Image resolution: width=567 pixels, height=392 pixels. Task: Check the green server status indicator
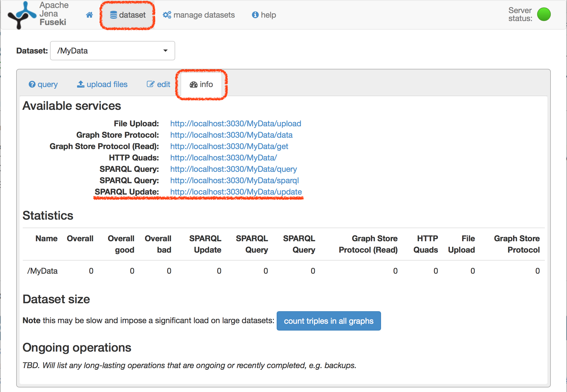point(544,14)
